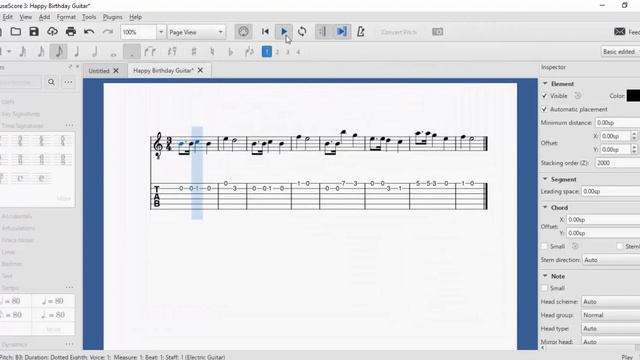
Task: Toggle the Visible checkbox
Action: (544, 96)
